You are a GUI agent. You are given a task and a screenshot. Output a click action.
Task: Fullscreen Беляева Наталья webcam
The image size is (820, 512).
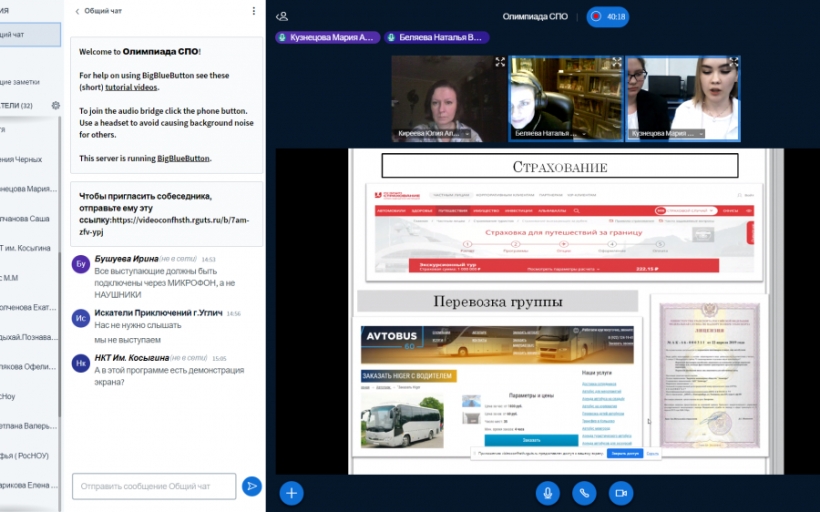coord(617,62)
